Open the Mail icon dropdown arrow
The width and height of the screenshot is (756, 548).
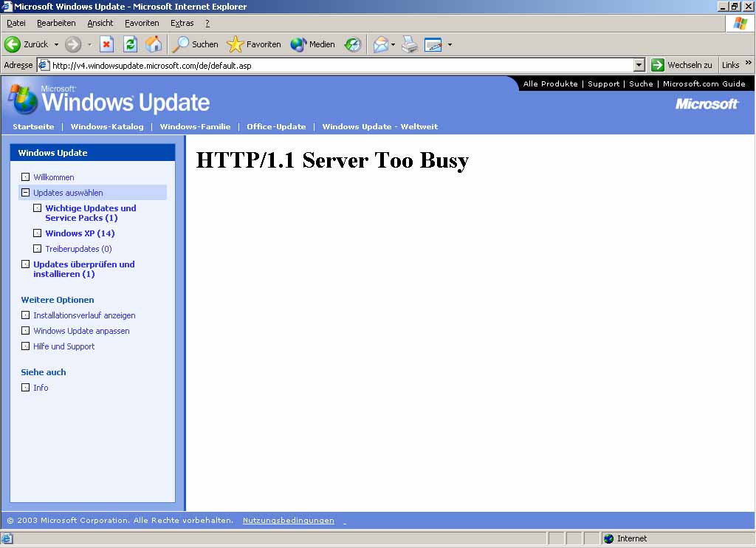(393, 45)
